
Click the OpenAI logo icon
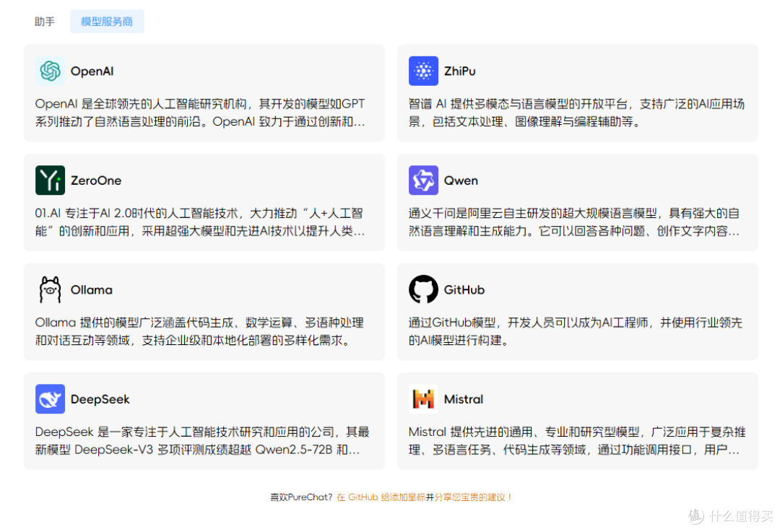(x=50, y=71)
